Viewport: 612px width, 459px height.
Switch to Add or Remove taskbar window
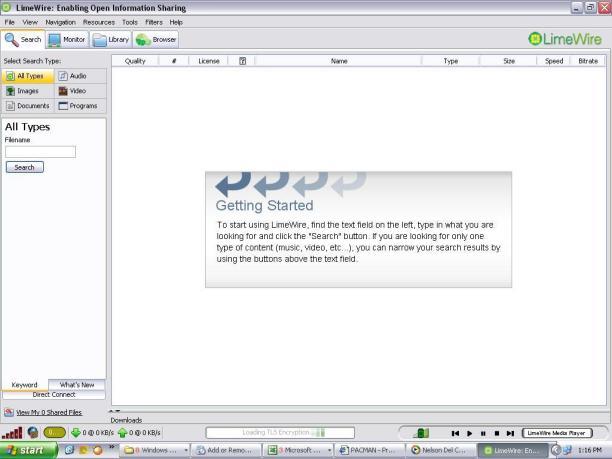[227, 450]
